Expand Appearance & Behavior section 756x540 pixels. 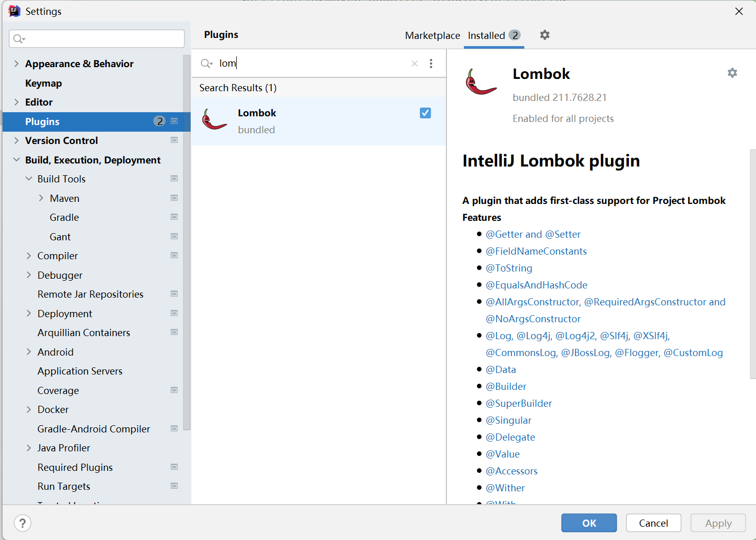click(16, 64)
